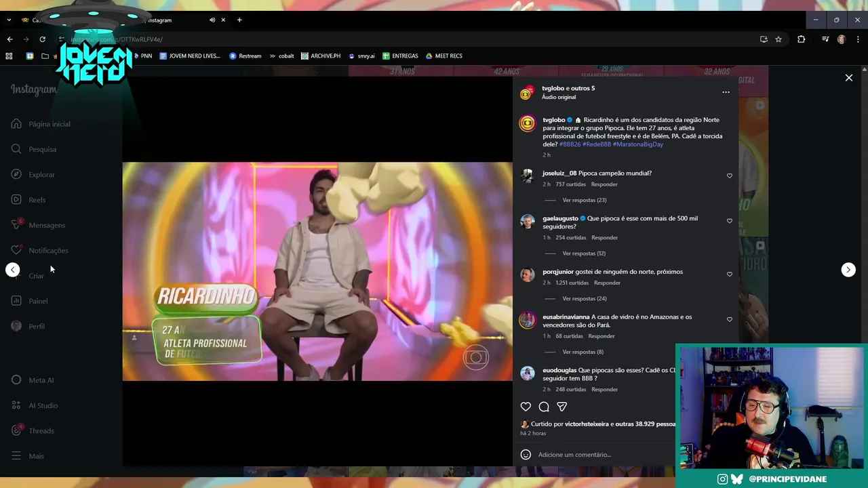This screenshot has width=868, height=488.
Task: Like porqjunior's comment
Action: (730, 274)
